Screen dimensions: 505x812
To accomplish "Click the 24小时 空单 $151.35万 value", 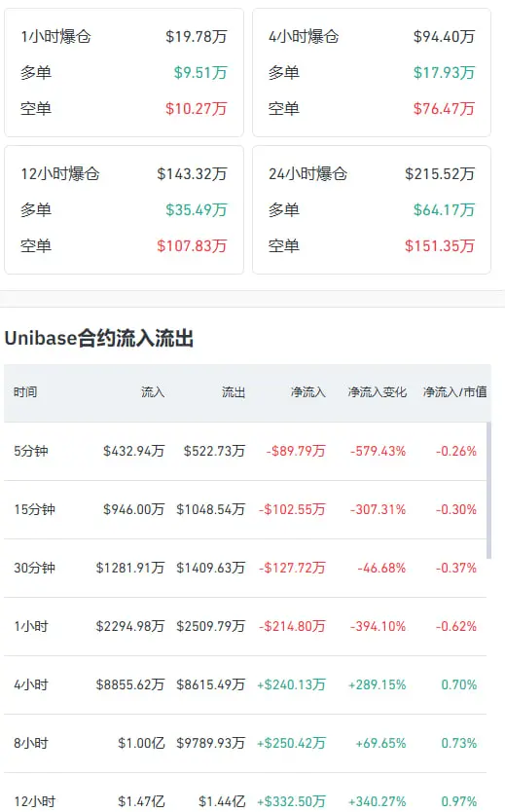I will (439, 246).
